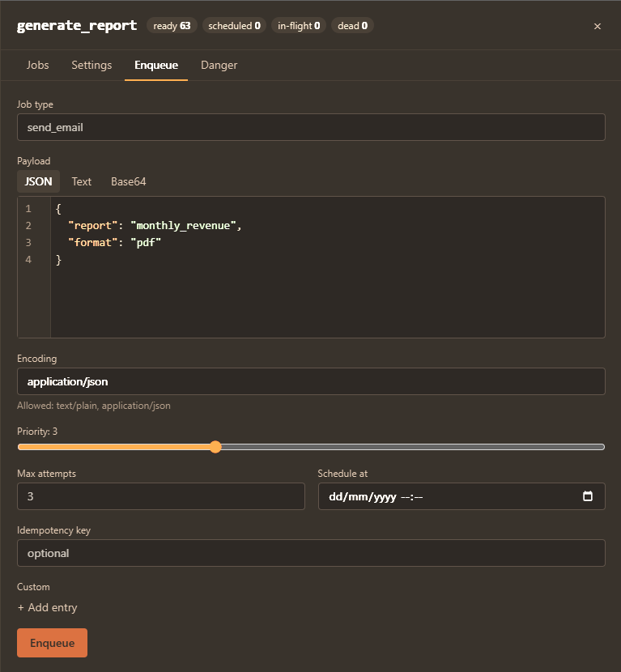Click the scheduled 0 badge
The height and width of the screenshot is (672, 621).
[235, 26]
